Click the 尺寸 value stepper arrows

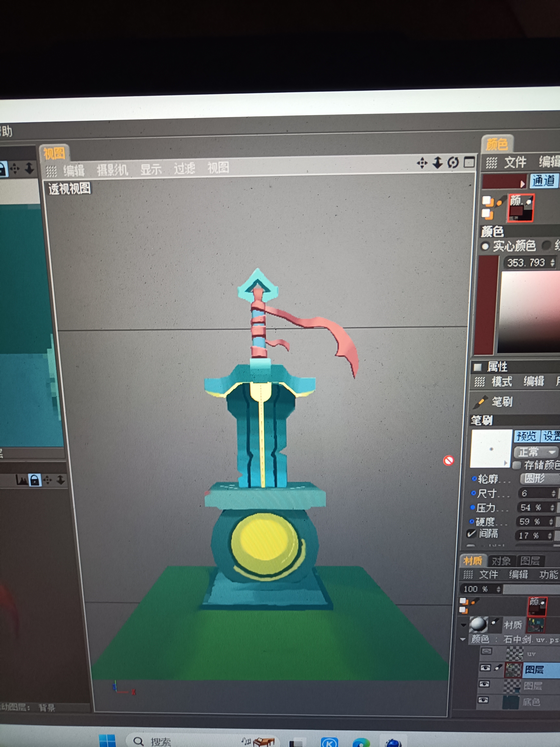[x=553, y=493]
